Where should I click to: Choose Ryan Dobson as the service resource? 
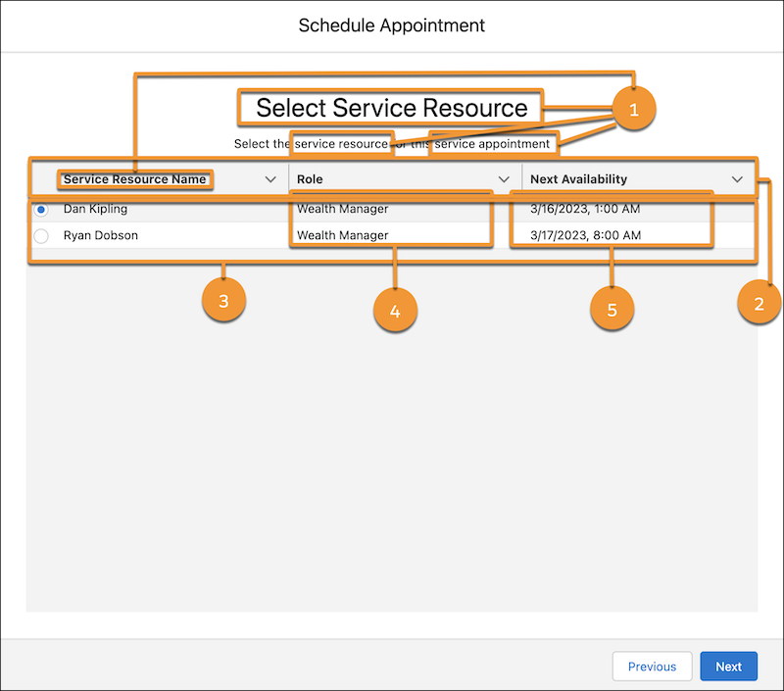tap(39, 235)
